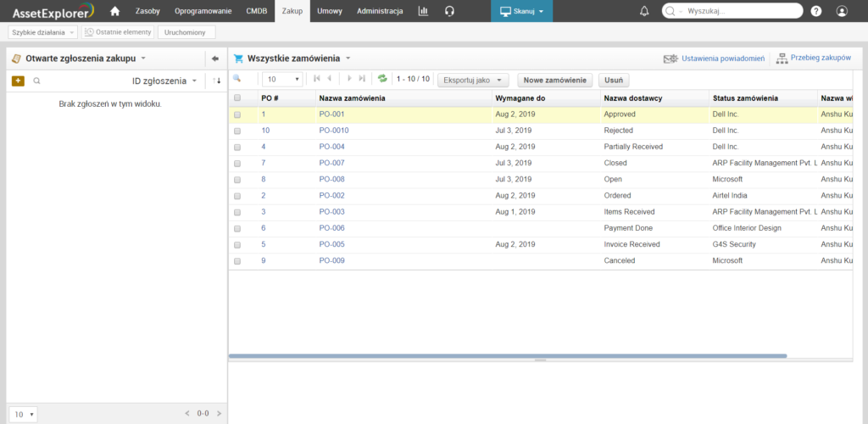Click the Nowe zamówienie button
Image resolution: width=868 pixels, height=424 pixels.
tap(554, 80)
